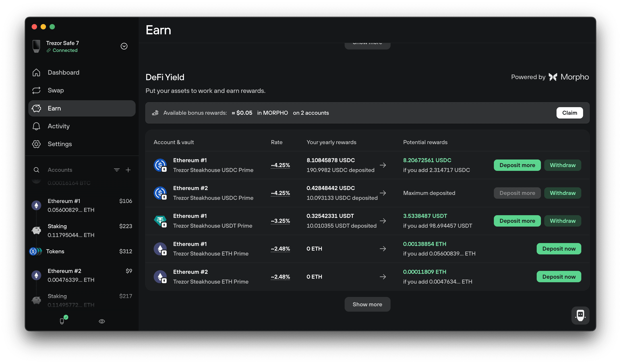Click arrow in the USDT Prime row
621x364 pixels.
(383, 221)
